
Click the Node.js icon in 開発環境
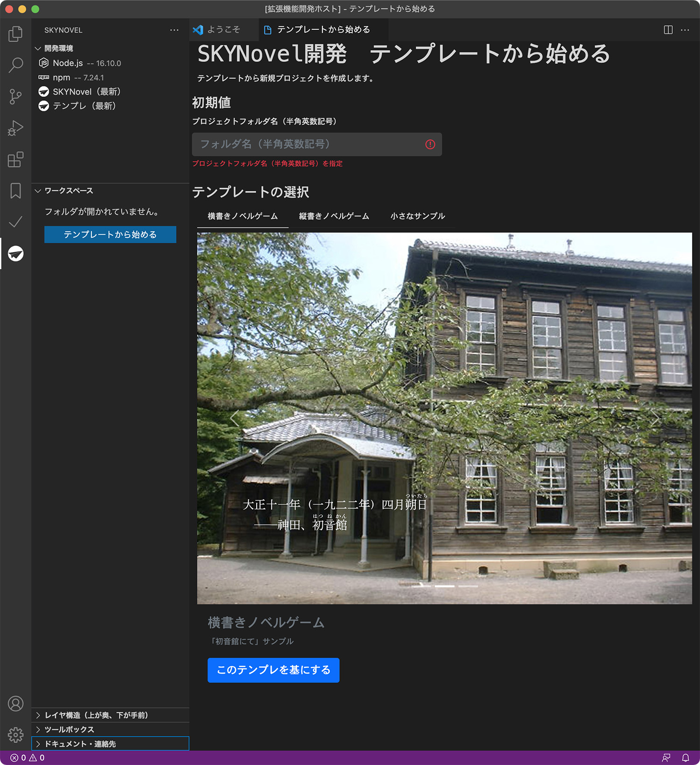click(44, 63)
